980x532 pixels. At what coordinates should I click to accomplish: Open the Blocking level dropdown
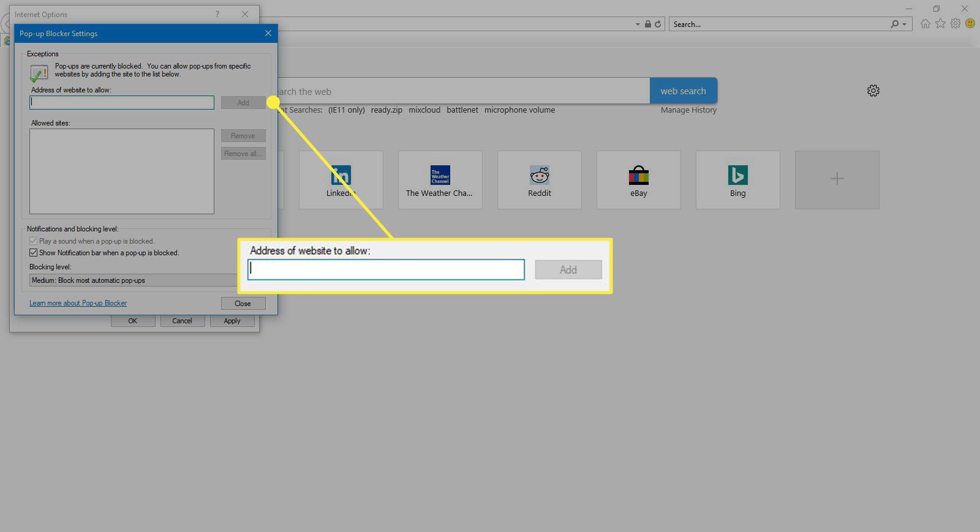[x=134, y=280]
